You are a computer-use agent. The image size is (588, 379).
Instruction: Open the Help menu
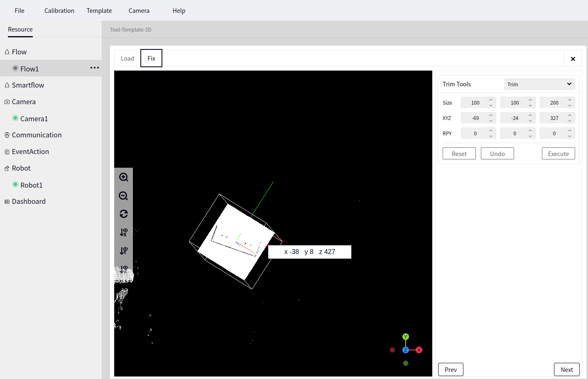tap(179, 10)
